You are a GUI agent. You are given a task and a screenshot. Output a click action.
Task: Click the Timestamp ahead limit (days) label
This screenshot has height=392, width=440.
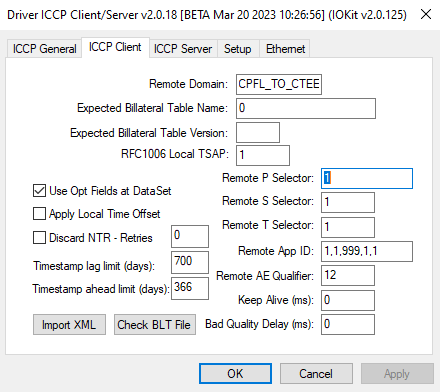click(101, 289)
